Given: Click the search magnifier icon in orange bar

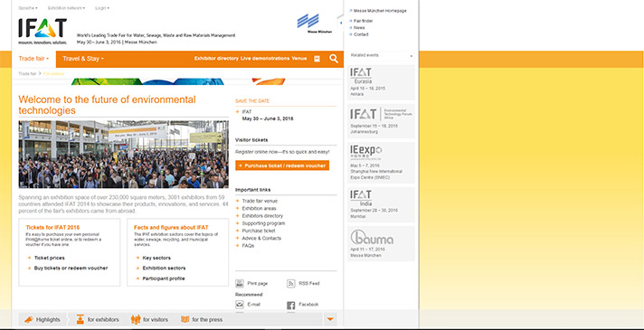Looking at the screenshot, I should [334, 59].
